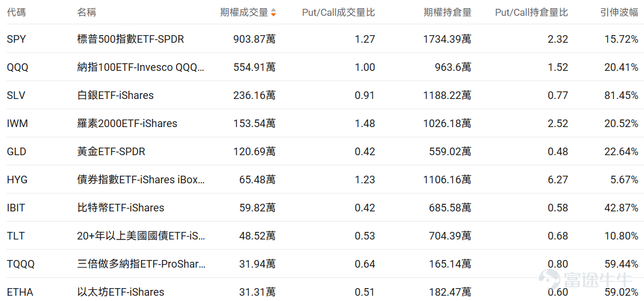The width and height of the screenshot is (644, 301).
Task: Click the option volume 31.94萬
Action: click(x=257, y=264)
